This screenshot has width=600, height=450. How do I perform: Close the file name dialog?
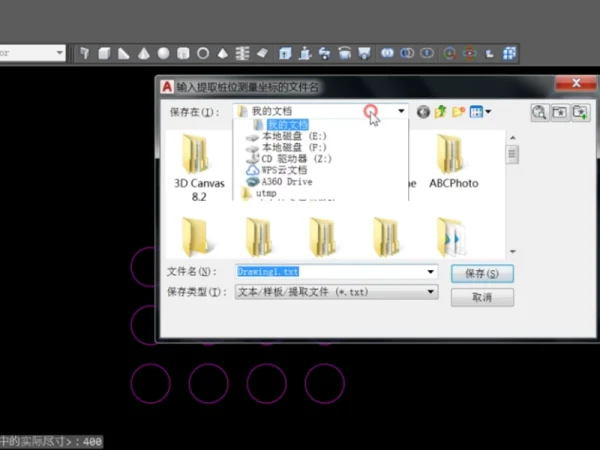[576, 83]
